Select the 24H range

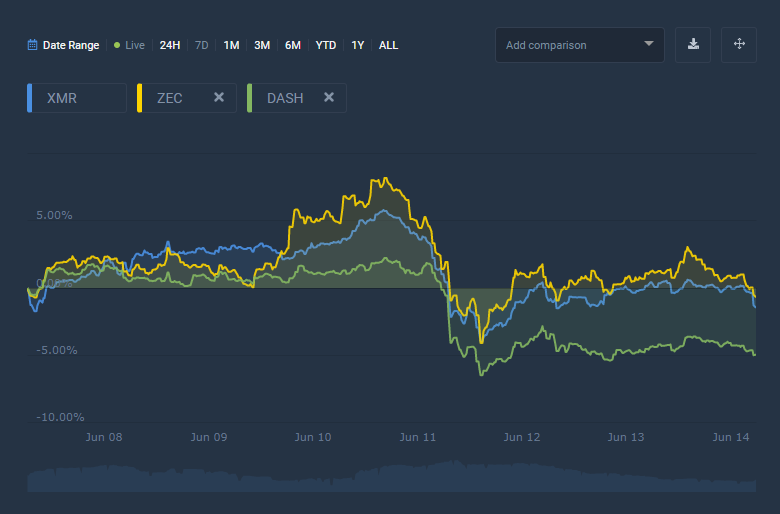pos(170,45)
